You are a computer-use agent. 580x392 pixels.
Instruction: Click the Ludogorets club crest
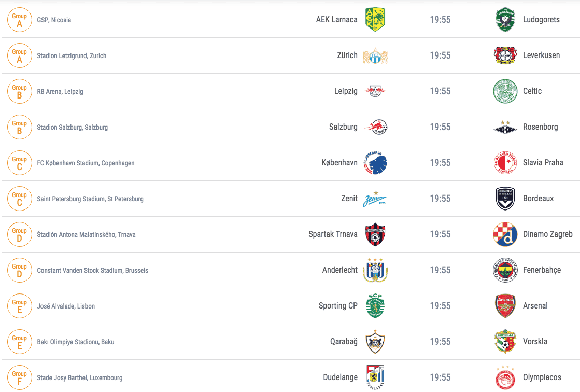pos(505,20)
